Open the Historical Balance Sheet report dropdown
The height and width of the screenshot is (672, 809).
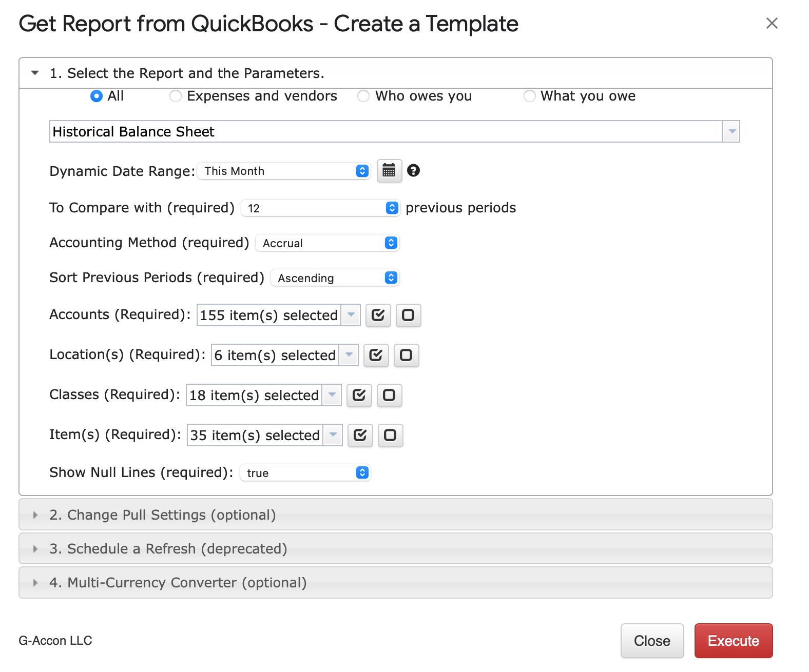[x=731, y=131]
